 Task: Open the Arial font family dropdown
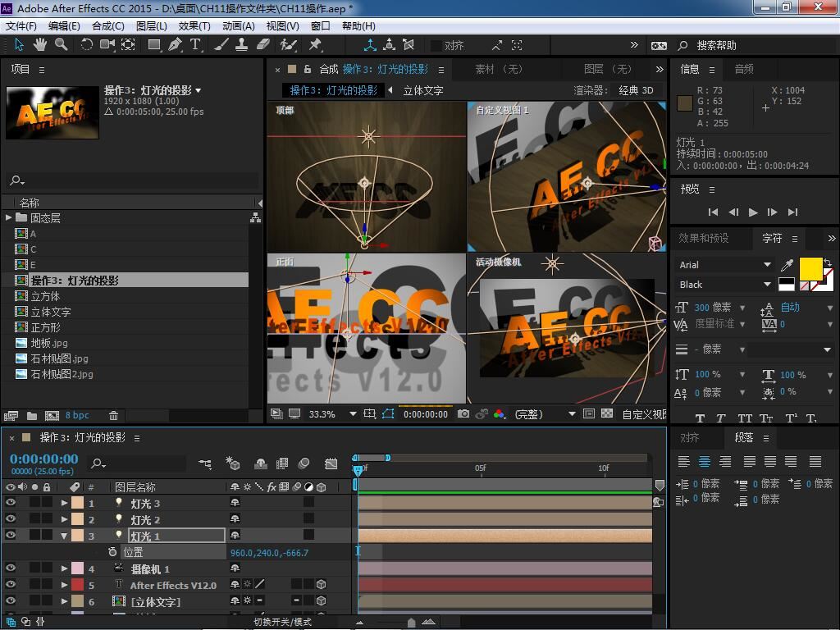[x=725, y=265]
